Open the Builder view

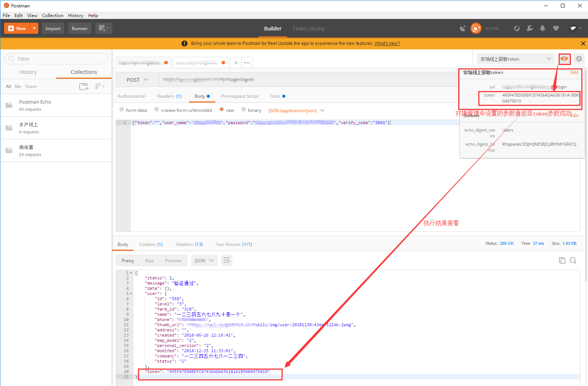273,29
